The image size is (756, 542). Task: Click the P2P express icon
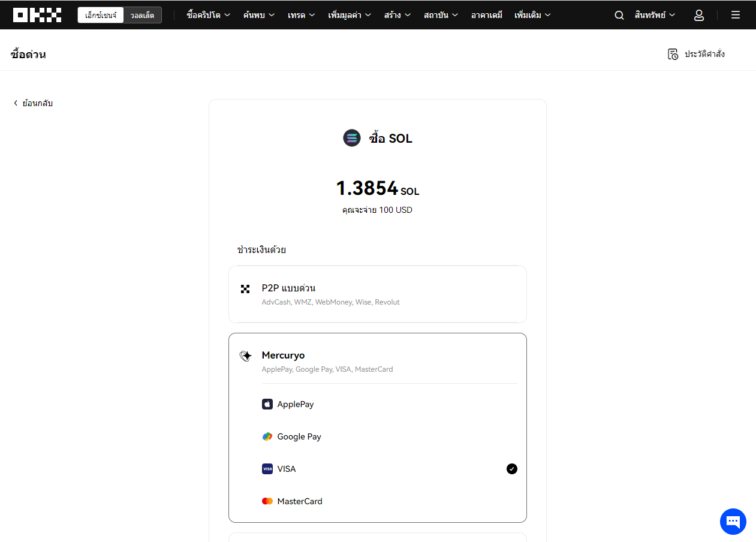click(x=245, y=289)
